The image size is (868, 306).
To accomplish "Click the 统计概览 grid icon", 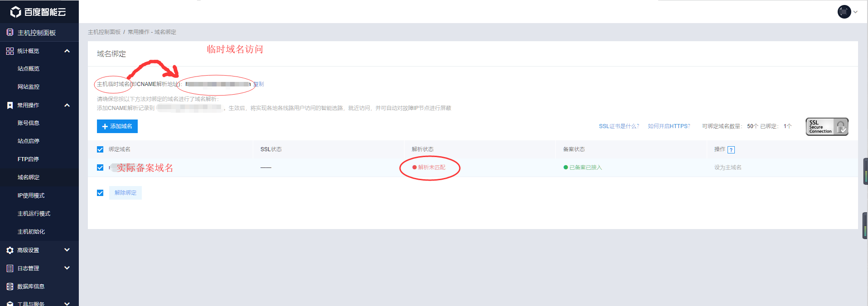I will pyautogui.click(x=10, y=51).
